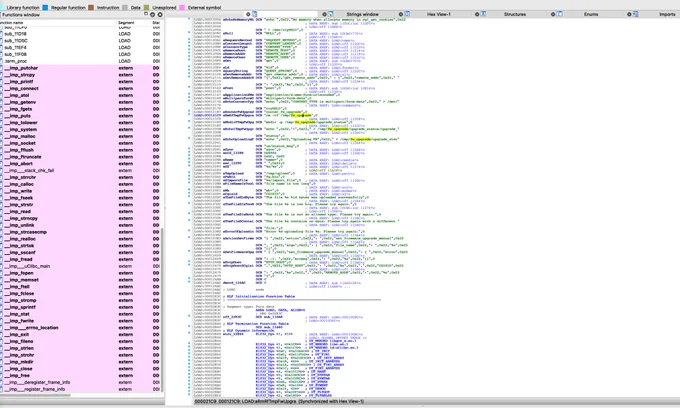Select __imp___uClibc_main row

click(80, 266)
